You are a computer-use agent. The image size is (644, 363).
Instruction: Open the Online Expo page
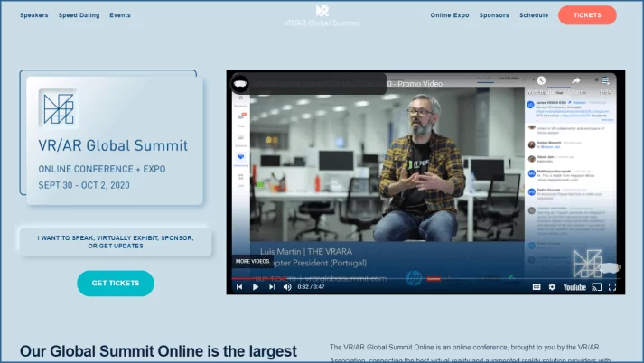[x=450, y=15]
